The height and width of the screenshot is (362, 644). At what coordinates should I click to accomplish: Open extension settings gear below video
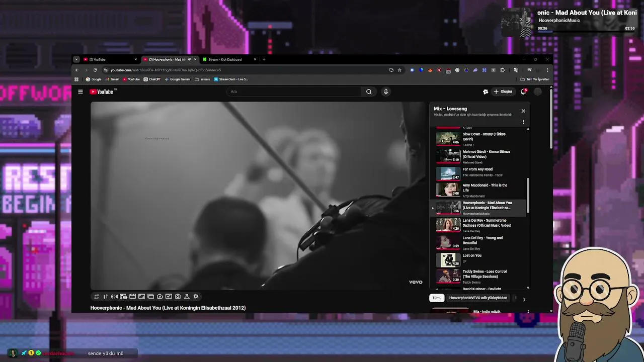196,297
